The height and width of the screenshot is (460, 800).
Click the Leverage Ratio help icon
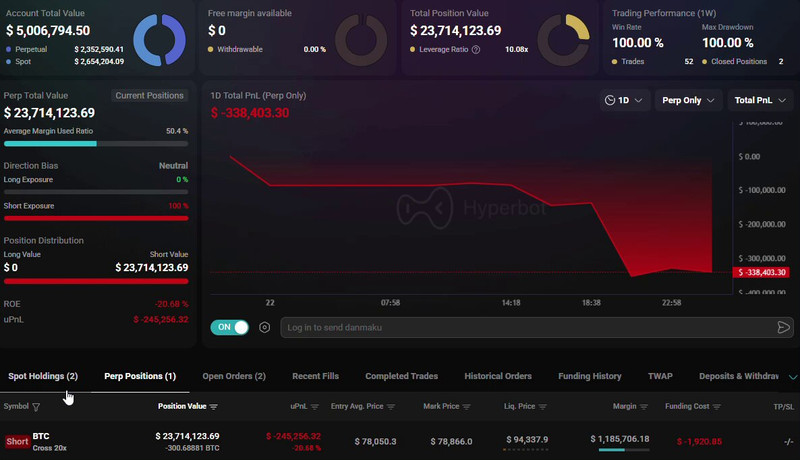click(476, 49)
